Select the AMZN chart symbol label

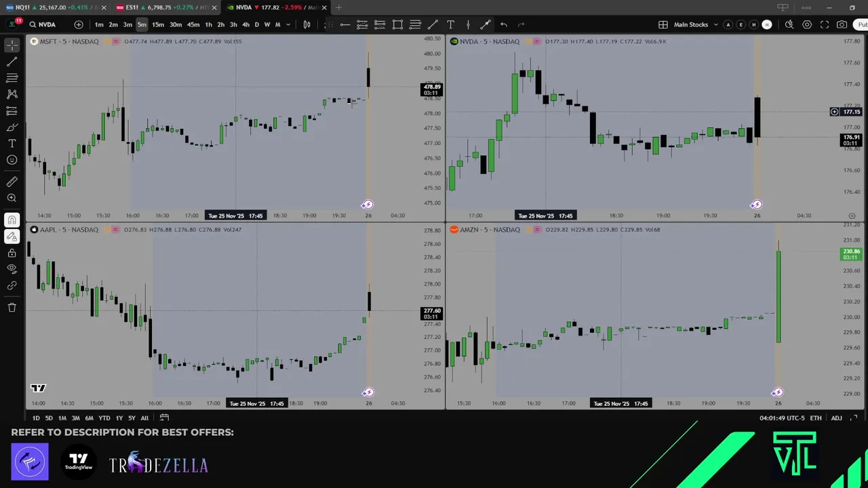490,230
